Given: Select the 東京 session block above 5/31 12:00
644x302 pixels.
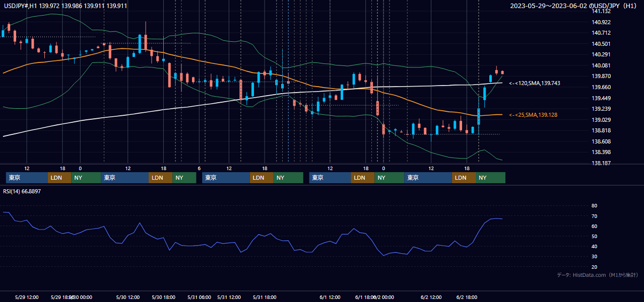Looking at the screenshot, I should (226, 178).
